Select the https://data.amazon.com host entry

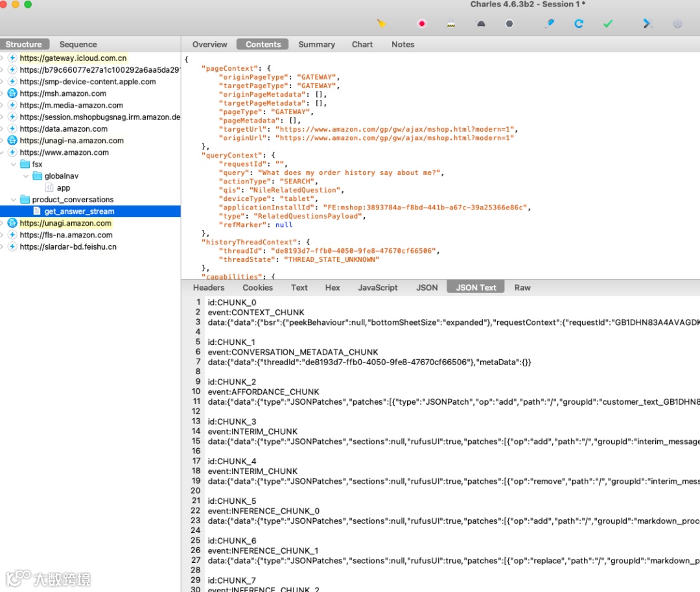(x=64, y=129)
